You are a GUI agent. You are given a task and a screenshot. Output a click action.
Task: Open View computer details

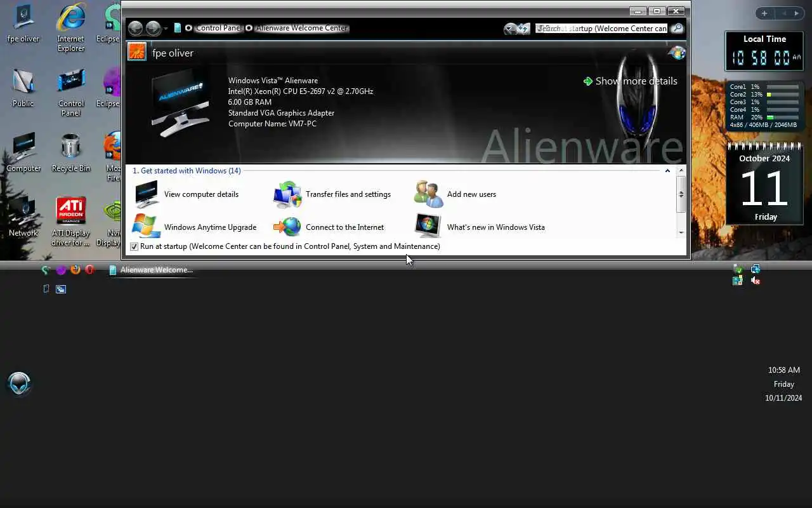pyautogui.click(x=187, y=194)
